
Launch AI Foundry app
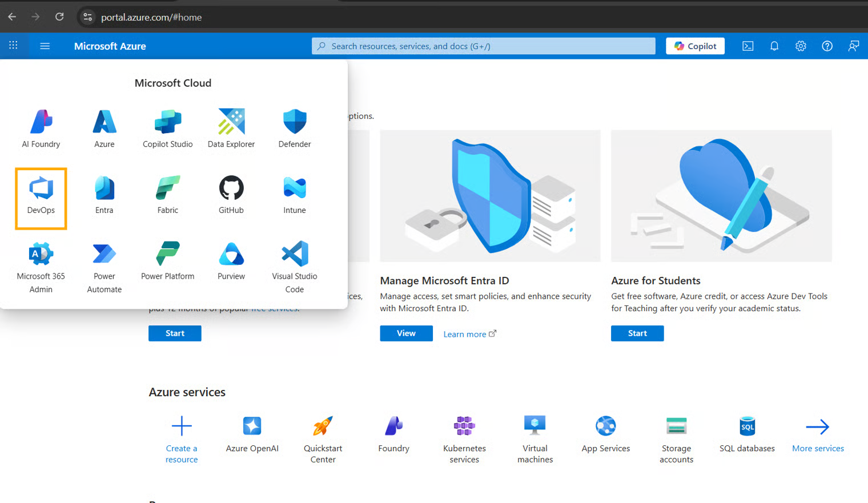coord(41,128)
